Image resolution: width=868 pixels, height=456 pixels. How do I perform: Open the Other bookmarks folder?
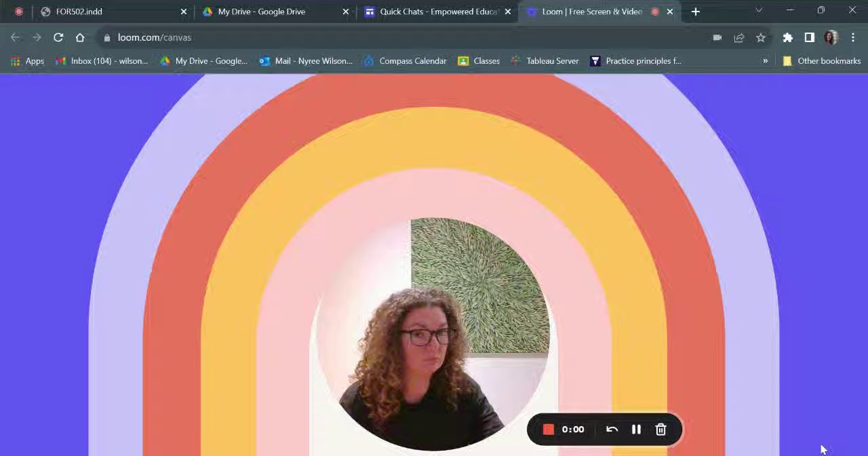(x=821, y=61)
